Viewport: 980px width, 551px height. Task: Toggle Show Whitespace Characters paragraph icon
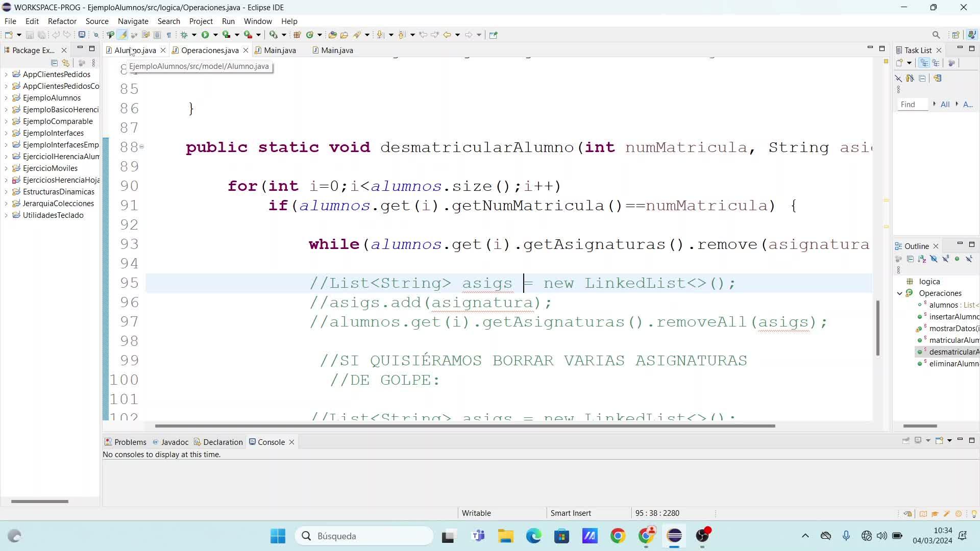pos(169,35)
